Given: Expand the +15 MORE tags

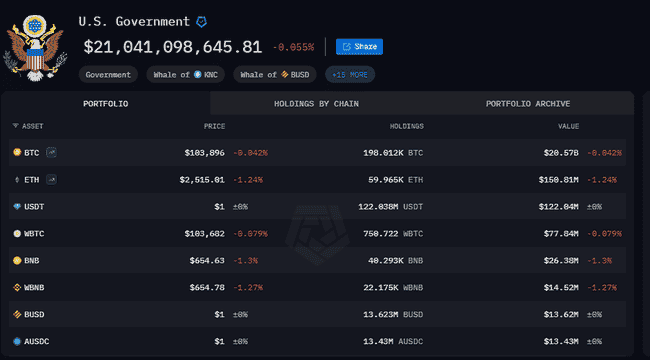Looking at the screenshot, I should tap(350, 75).
